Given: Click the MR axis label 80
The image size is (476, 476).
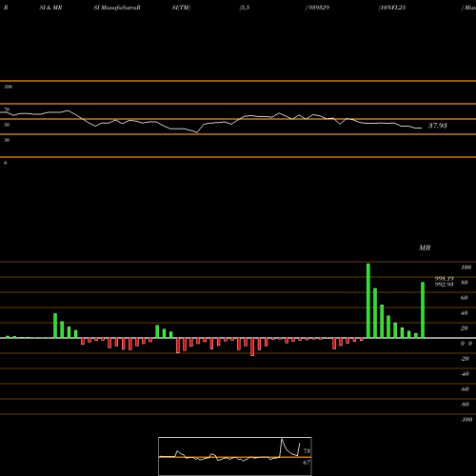Looking at the screenshot, I should 465,283.
